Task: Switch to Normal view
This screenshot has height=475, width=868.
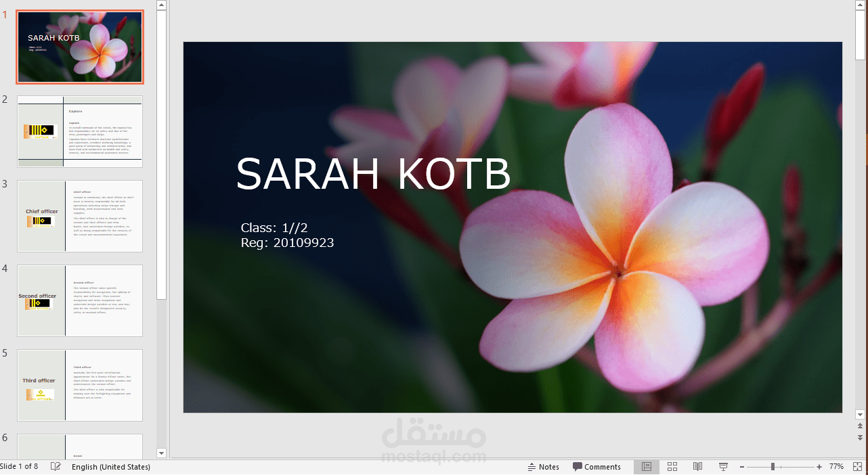Action: pos(647,467)
